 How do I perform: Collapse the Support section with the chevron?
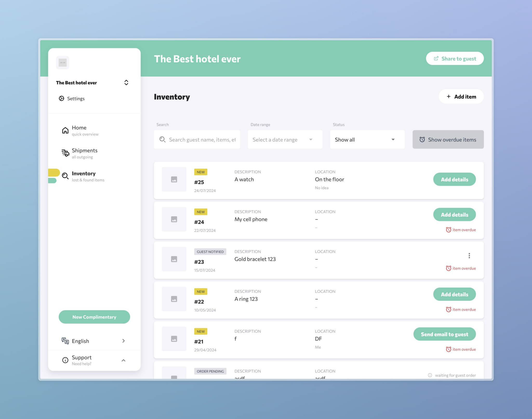[124, 360]
